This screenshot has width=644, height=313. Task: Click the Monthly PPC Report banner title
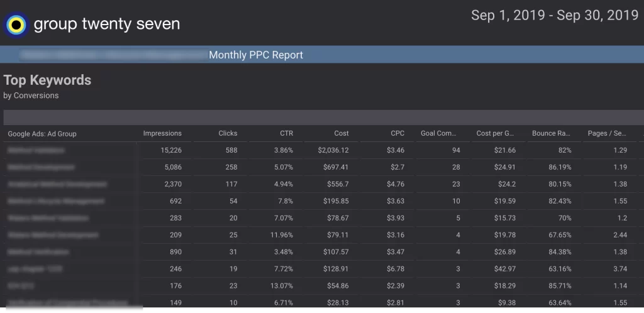[255, 55]
